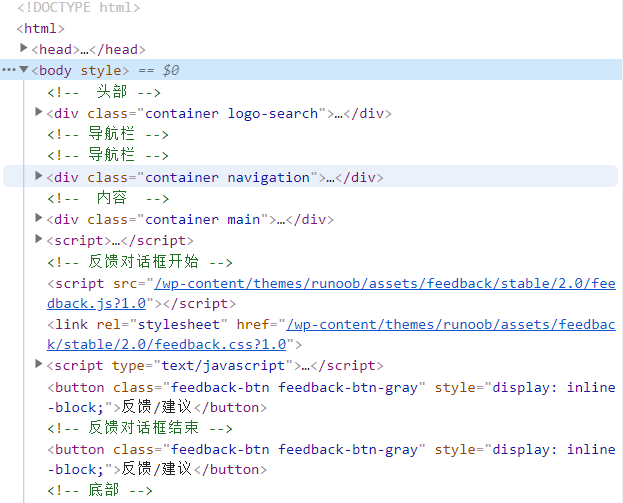
Task: Expand the container main div
Action: coord(39,218)
